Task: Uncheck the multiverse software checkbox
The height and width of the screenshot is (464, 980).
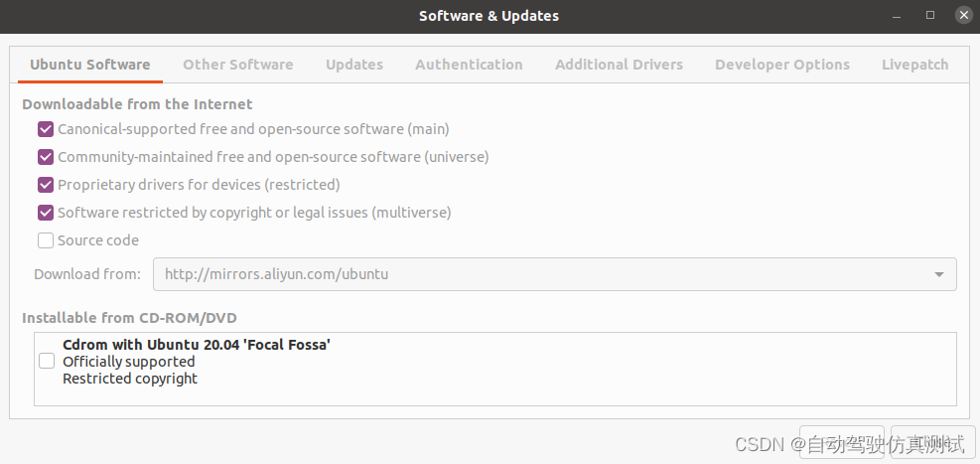Action: point(46,213)
